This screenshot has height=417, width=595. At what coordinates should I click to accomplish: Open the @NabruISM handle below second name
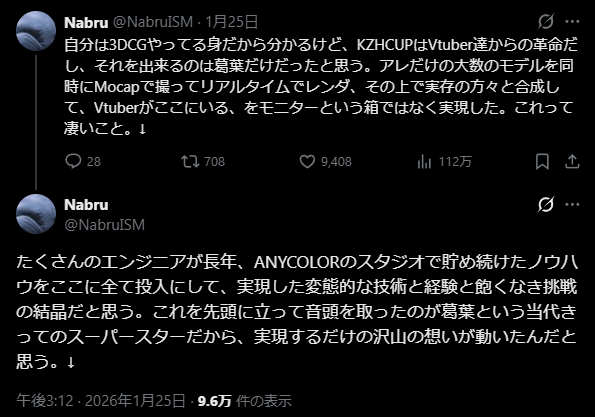click(x=104, y=225)
